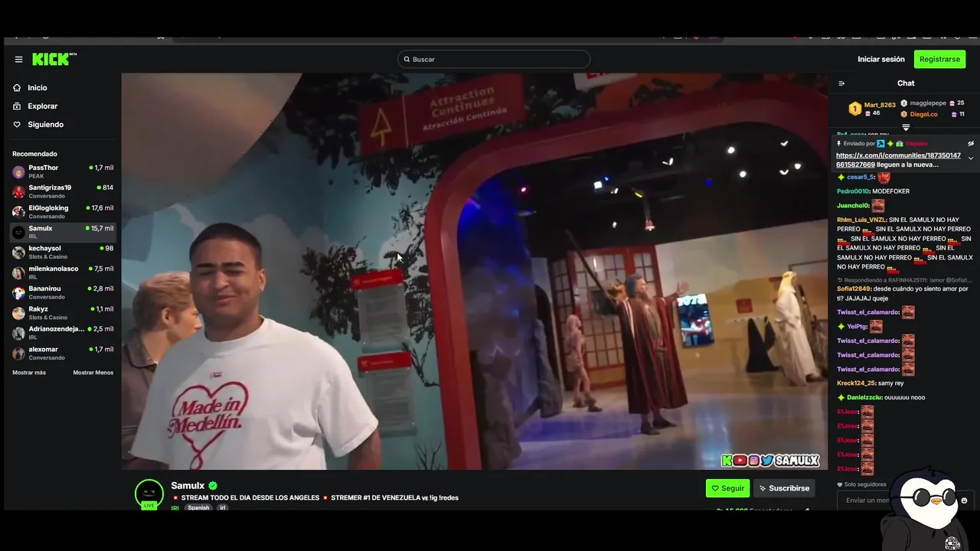Viewport: 980px width, 551px height.
Task: Click alexomar avatar icon
Action: (18, 354)
